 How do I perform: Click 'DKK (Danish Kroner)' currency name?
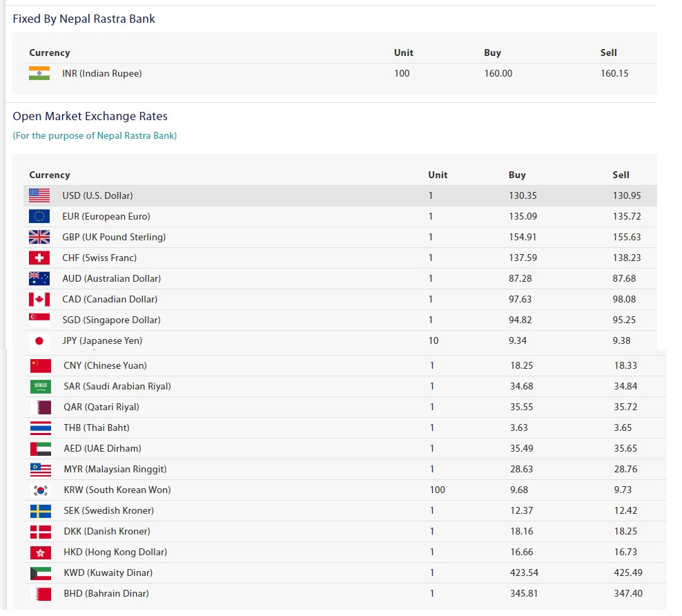pyautogui.click(x=107, y=532)
